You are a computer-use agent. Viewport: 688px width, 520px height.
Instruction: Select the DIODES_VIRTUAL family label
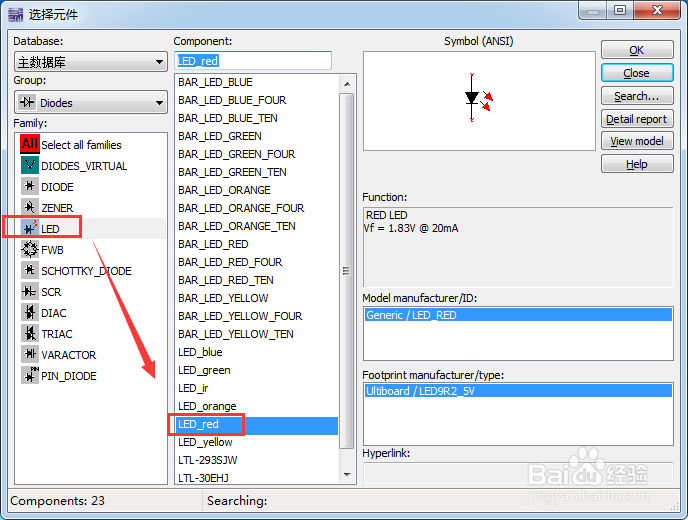(x=84, y=166)
